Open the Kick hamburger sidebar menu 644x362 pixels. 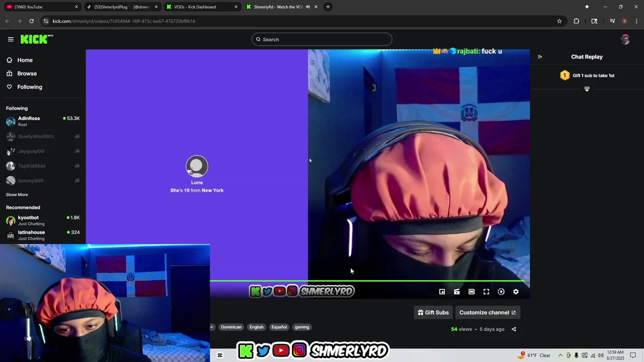[x=11, y=39]
